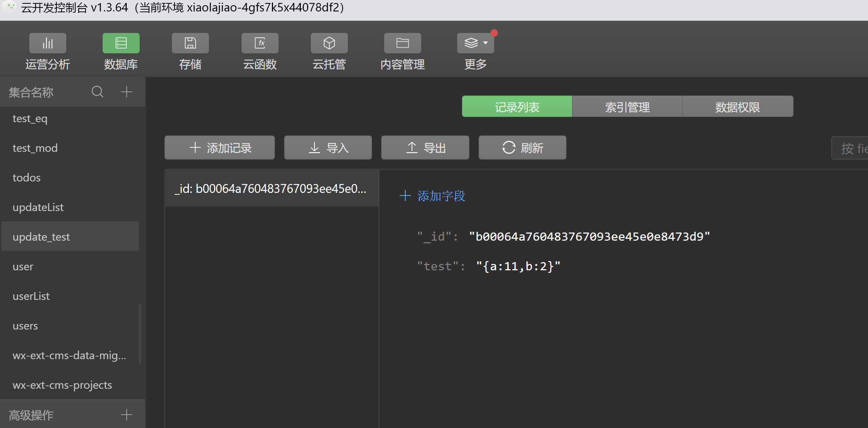The width and height of the screenshot is (868, 428).
Task: Click plus icon to add collection
Action: tap(127, 92)
